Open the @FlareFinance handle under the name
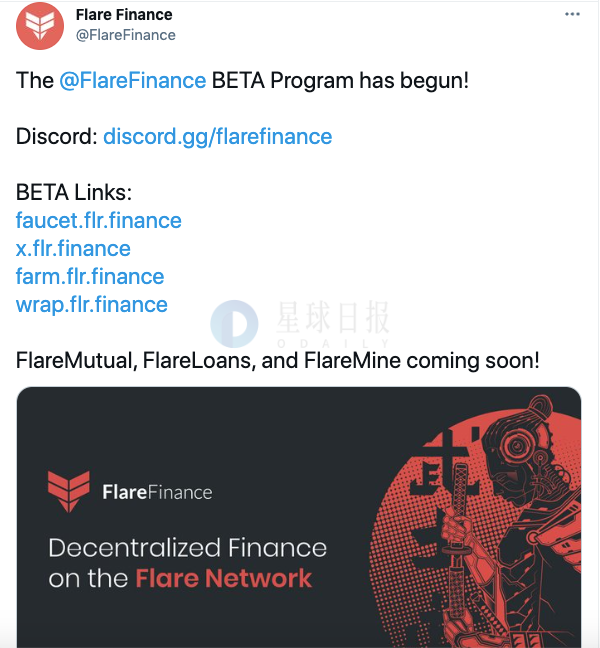Image resolution: width=600 pixels, height=648 pixels. click(126, 35)
